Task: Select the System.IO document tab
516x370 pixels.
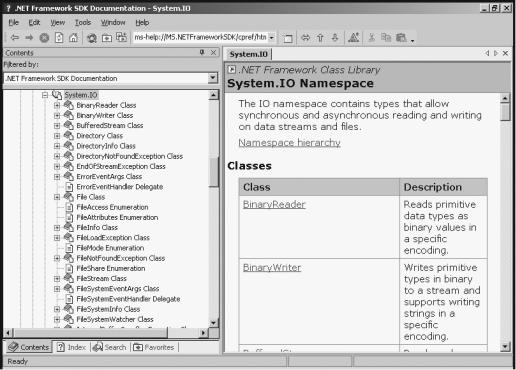Action: (249, 54)
